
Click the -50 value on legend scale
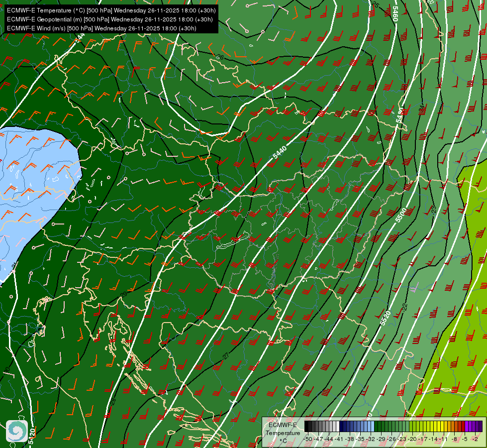(308, 439)
